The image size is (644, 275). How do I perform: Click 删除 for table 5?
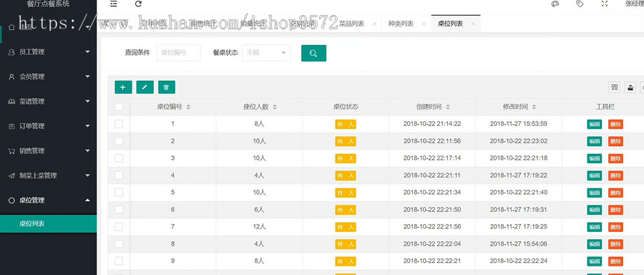pyautogui.click(x=615, y=193)
